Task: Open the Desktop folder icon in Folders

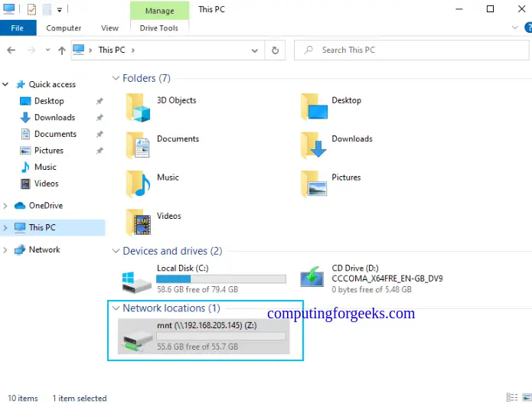Action: click(314, 107)
